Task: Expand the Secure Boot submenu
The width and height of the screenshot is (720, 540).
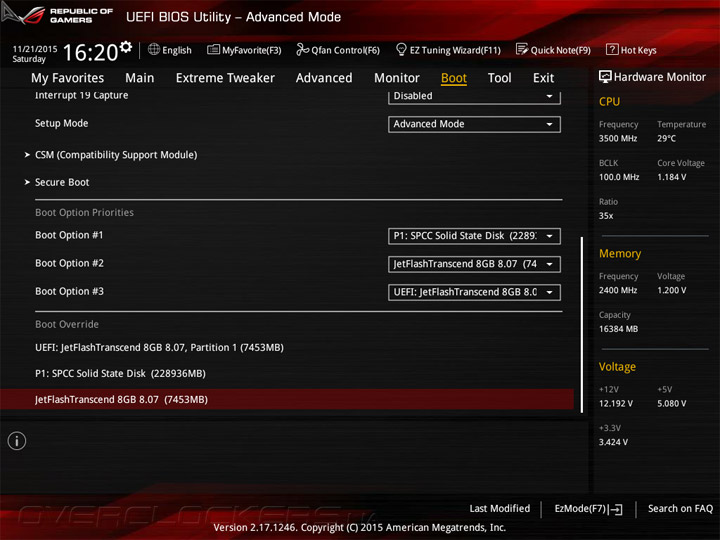Action: point(62,182)
